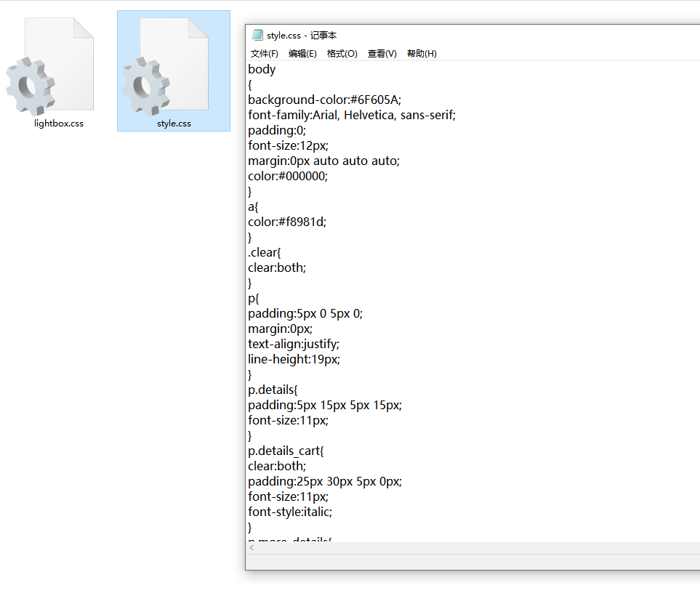Click the Notepad icon in title bar
The height and width of the screenshot is (596, 700).
point(257,35)
